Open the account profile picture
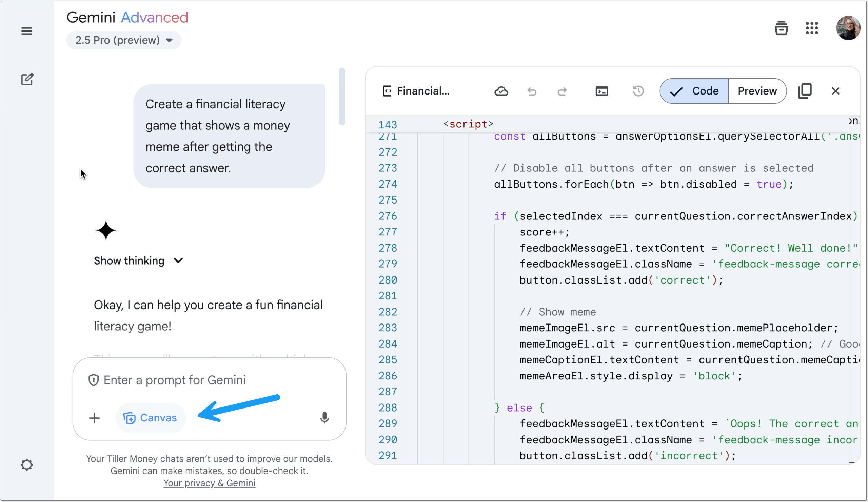Screen dimensions: 868x502 848,28
